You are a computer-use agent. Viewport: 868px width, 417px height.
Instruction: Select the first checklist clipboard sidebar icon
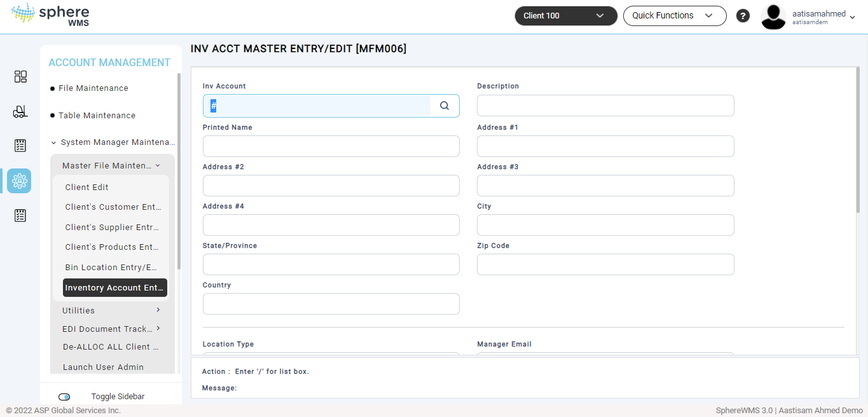pyautogui.click(x=20, y=146)
